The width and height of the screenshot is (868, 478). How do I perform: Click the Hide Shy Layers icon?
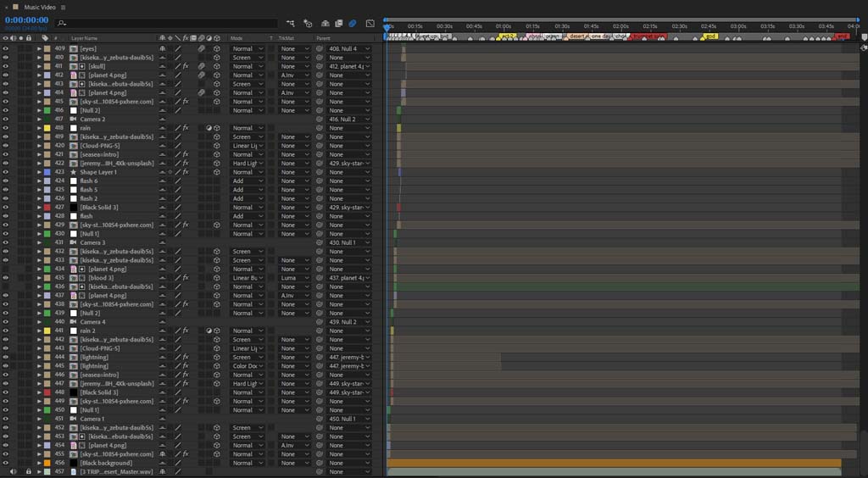tap(325, 23)
